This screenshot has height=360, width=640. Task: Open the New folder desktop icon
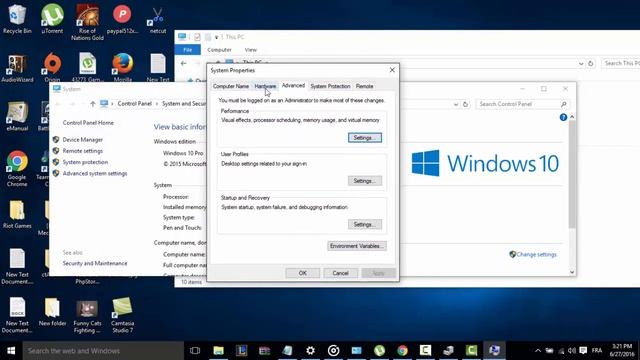52,311
